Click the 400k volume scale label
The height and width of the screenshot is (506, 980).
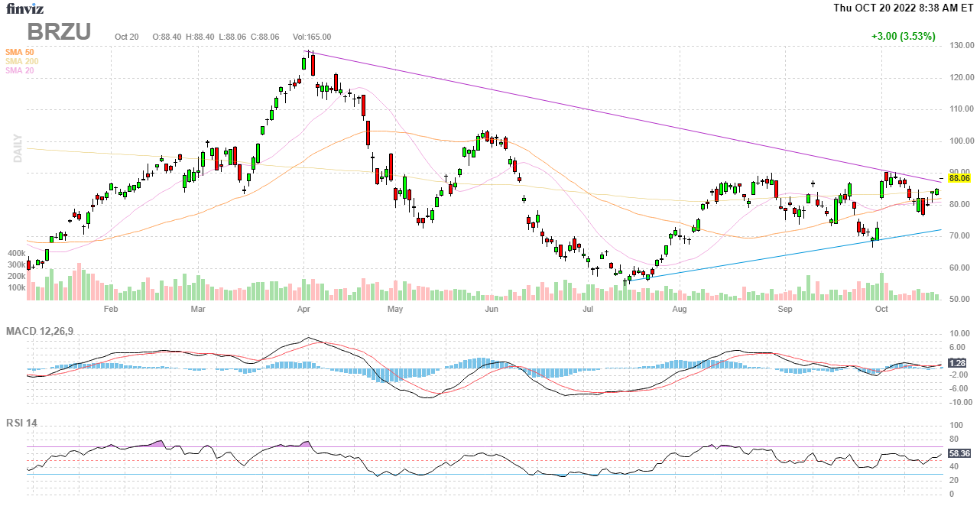click(x=16, y=252)
